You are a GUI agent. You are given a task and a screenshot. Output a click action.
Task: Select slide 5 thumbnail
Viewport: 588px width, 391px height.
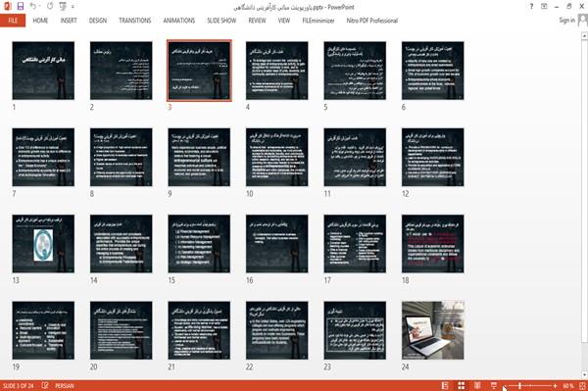pyautogui.click(x=355, y=71)
